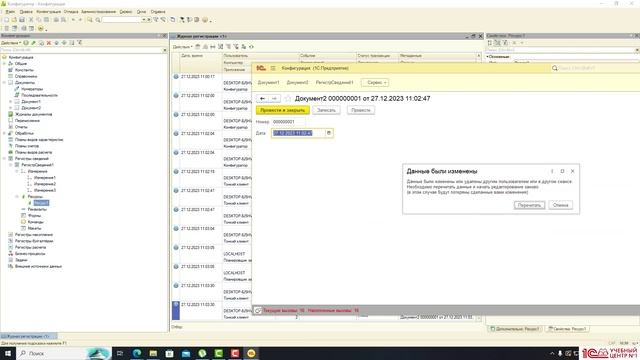This screenshot has width=640, height=360.
Task: Click the Redo arrow in the main toolbar
Action: (80, 20)
